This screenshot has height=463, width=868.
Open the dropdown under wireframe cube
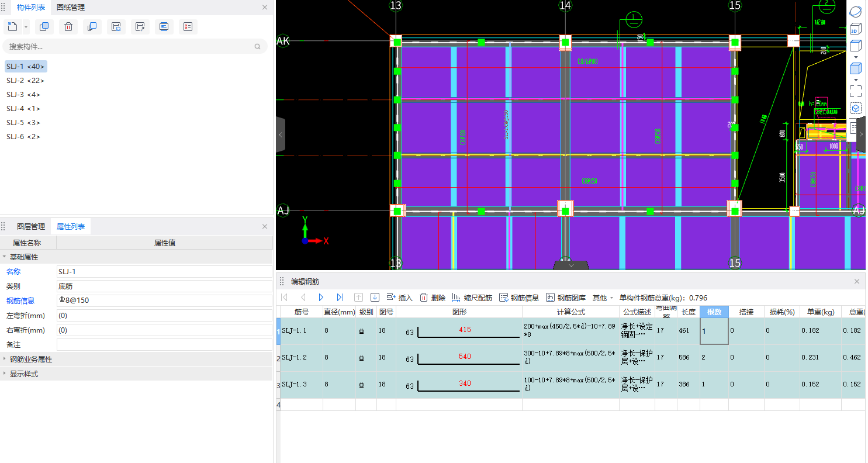tap(856, 57)
